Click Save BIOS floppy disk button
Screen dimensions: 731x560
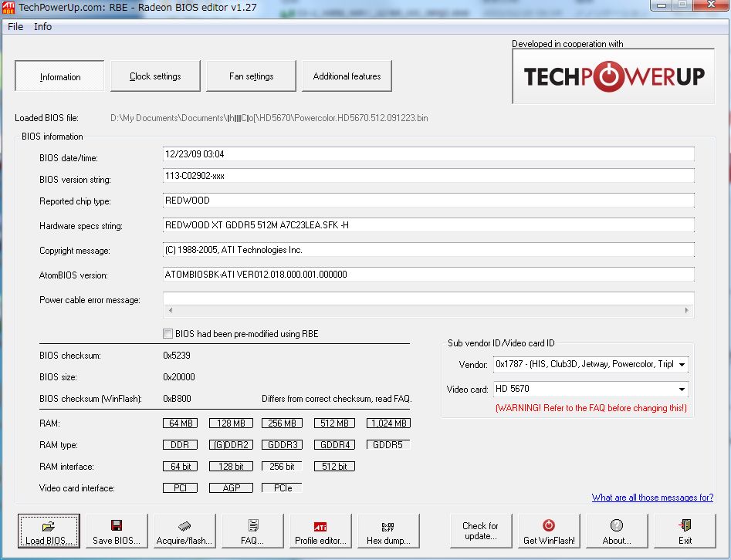point(117,531)
